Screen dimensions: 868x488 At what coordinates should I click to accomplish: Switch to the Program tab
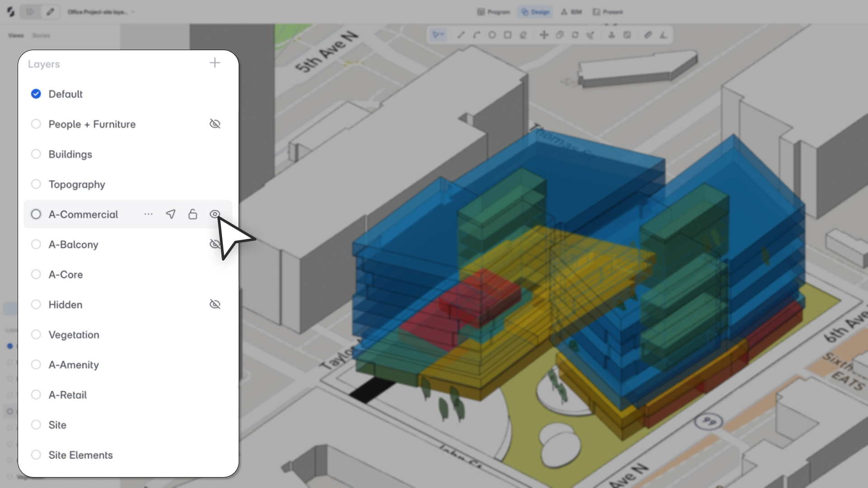tap(494, 12)
